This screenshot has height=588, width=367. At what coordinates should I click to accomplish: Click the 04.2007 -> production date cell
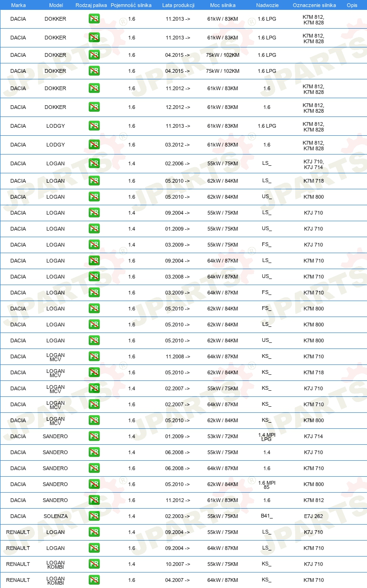pos(178,580)
